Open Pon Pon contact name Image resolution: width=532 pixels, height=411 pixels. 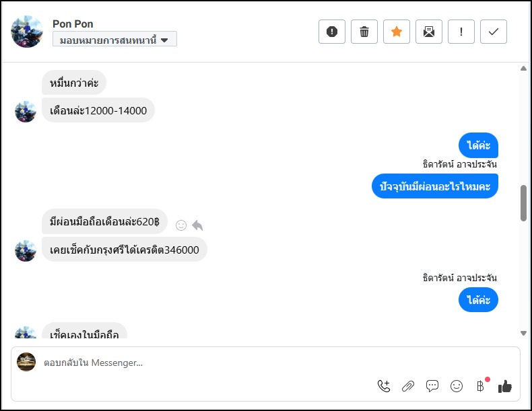tap(73, 24)
